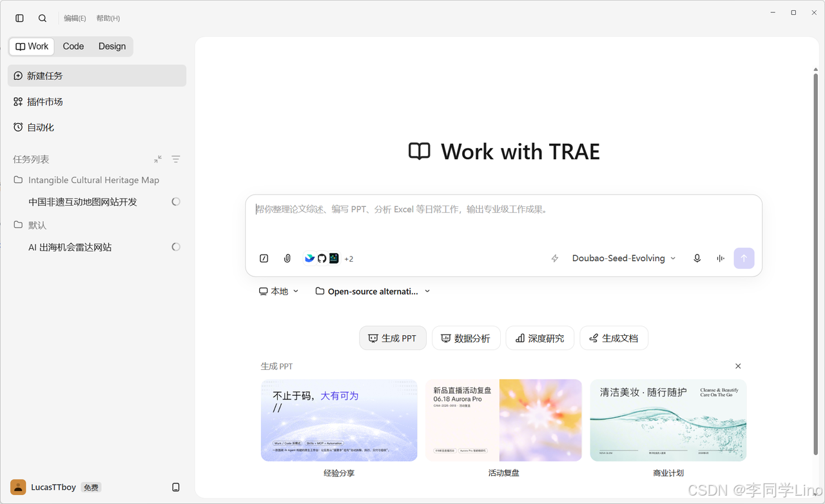Click the status spinner beside AI 出海机会雷达网站
Screen dimensions: 825x504
176,247
